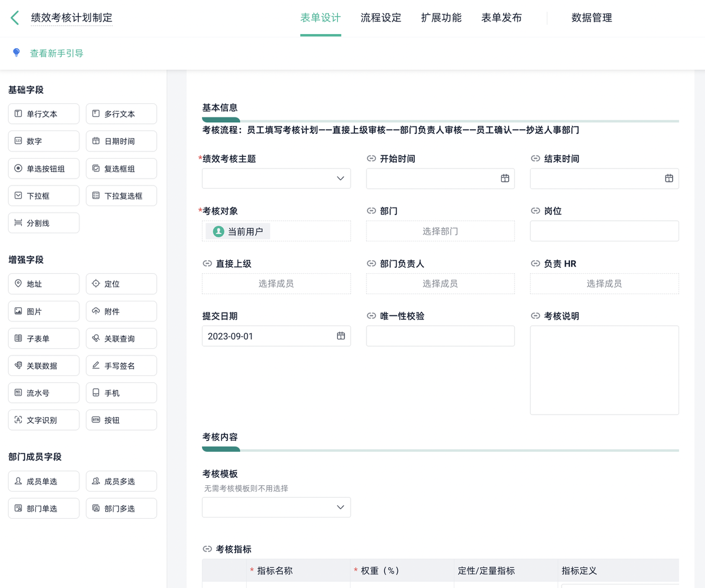点击「附件」字段图标
This screenshot has height=588, width=705.
tap(121, 311)
